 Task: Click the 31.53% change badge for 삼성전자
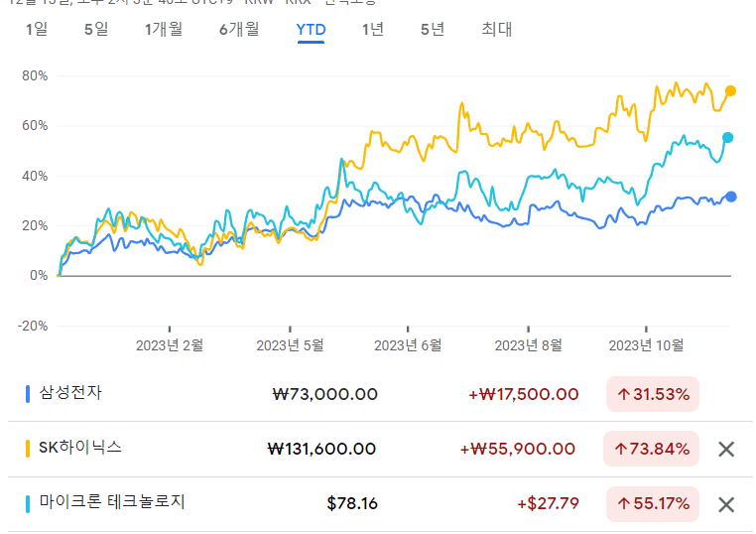[x=653, y=394]
